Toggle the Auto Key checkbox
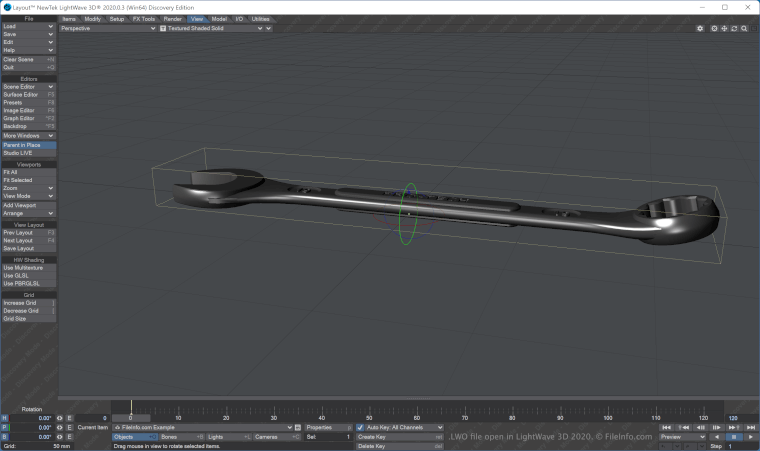 361,427
